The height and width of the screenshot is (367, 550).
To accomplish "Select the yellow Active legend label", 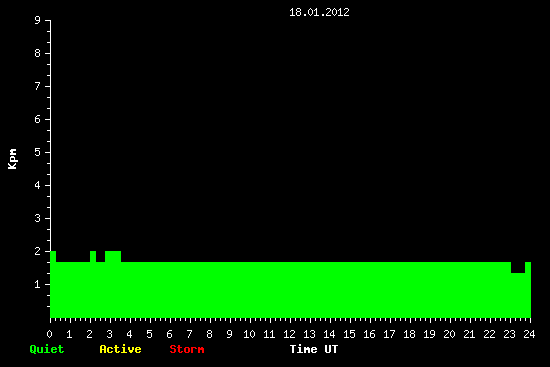I will [120, 349].
